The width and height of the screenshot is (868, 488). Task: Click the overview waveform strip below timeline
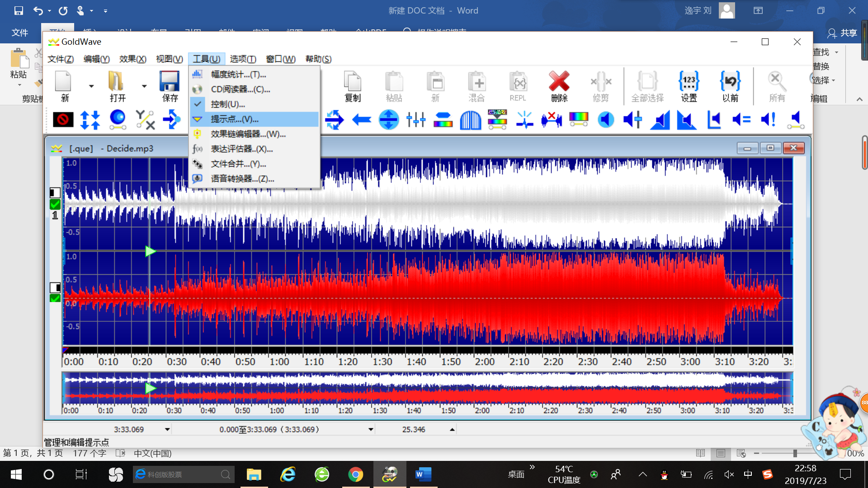(x=427, y=389)
